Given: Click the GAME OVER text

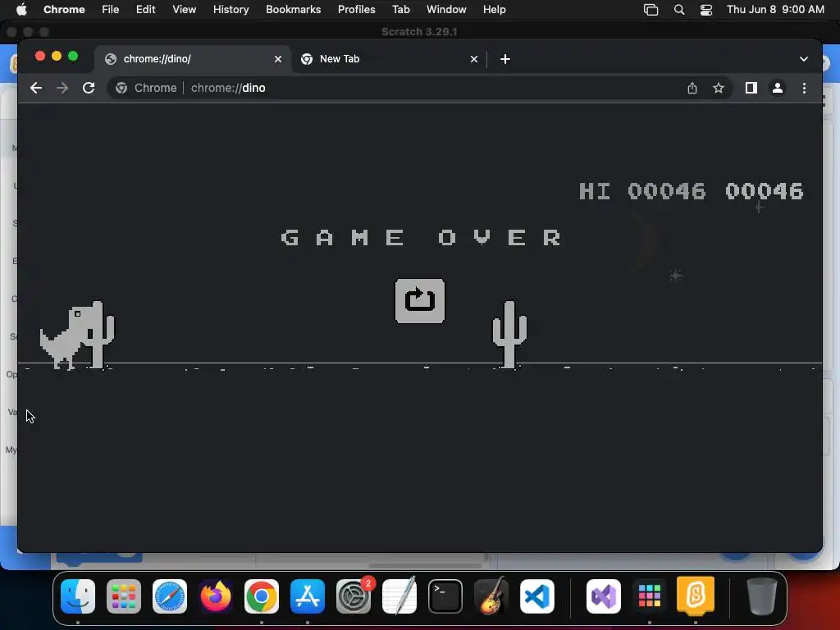Looking at the screenshot, I should click(421, 237).
